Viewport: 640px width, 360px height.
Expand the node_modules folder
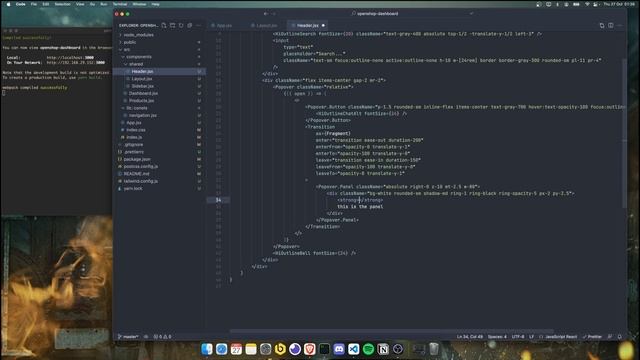click(x=159, y=35)
